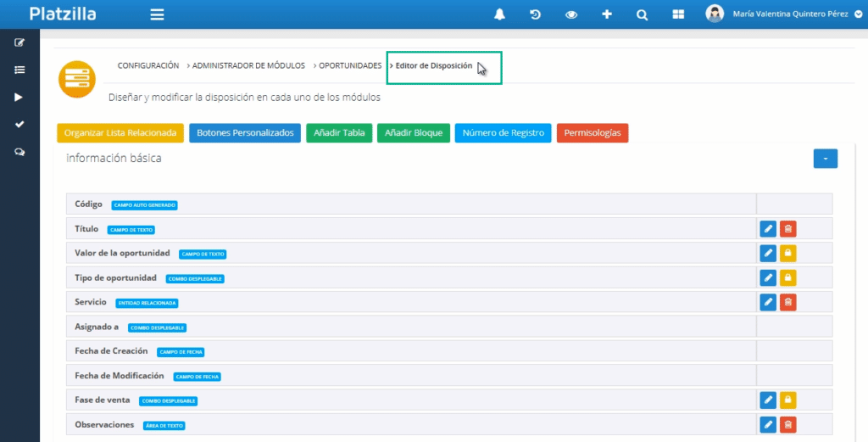The width and height of the screenshot is (868, 442).
Task: Select the Fecha de Creación field label
Action: [x=111, y=351]
